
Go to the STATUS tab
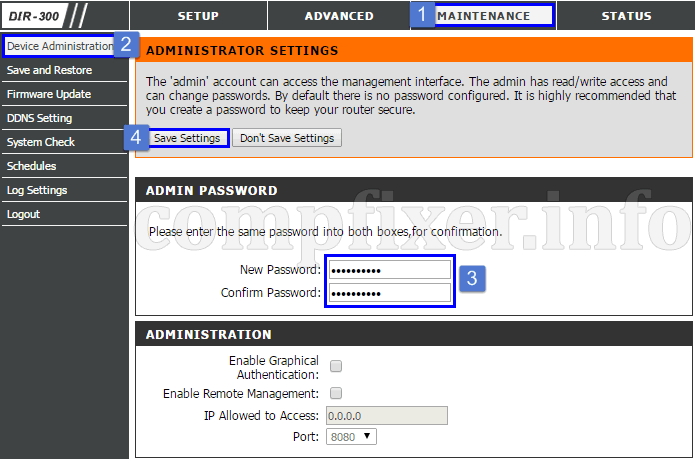(x=626, y=16)
